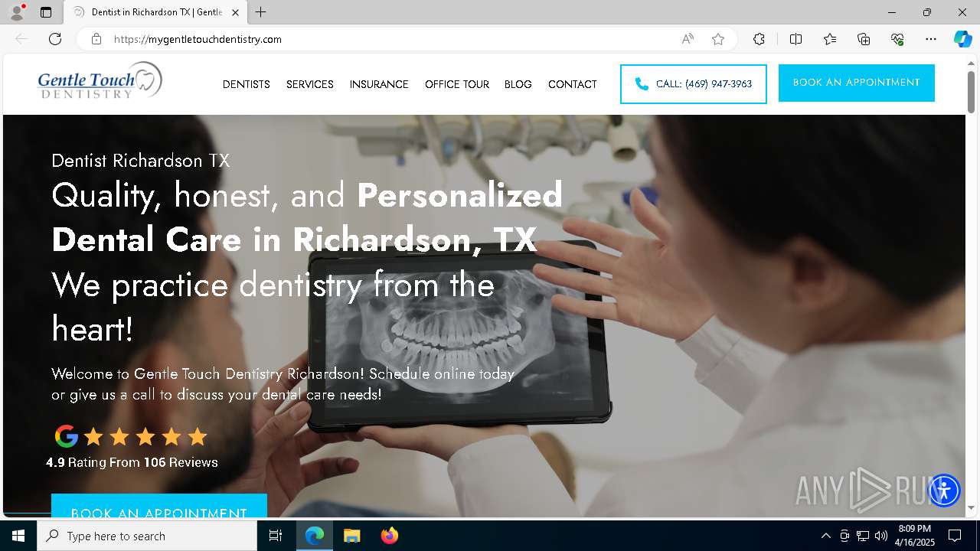Screen dimensions: 980x551
Task: Open the taskbar clock and date
Action: coord(915,536)
